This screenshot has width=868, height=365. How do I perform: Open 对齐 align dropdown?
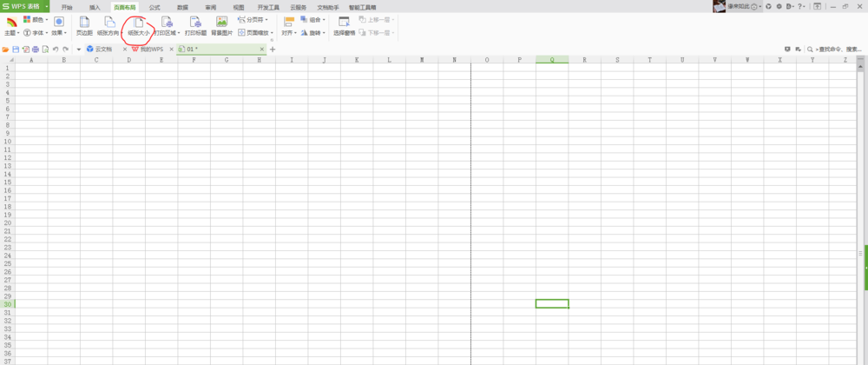click(289, 27)
